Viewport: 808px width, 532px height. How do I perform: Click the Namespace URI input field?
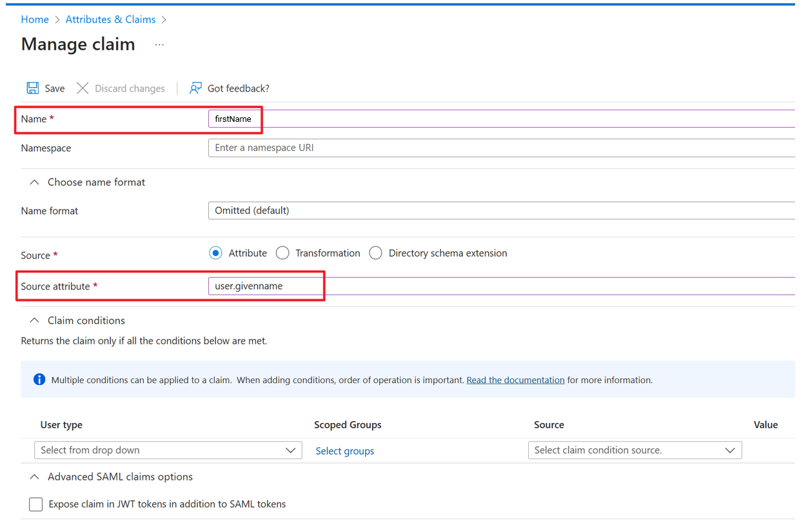[500, 148]
